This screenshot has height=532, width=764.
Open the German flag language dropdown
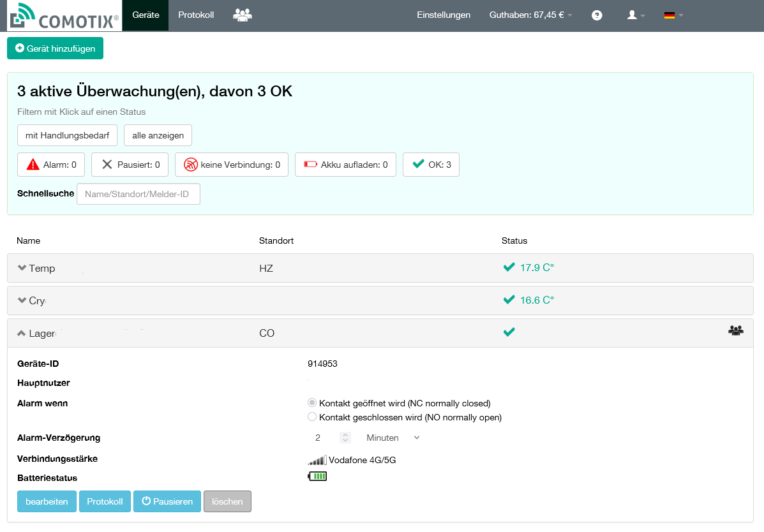pos(673,15)
